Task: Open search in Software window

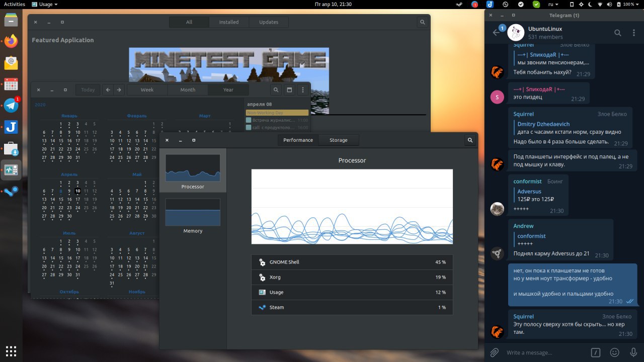Action: tap(423, 22)
